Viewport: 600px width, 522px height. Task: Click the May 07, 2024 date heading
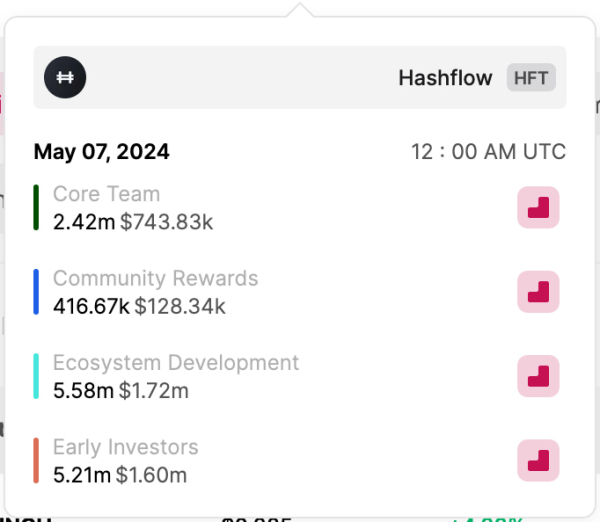101,152
